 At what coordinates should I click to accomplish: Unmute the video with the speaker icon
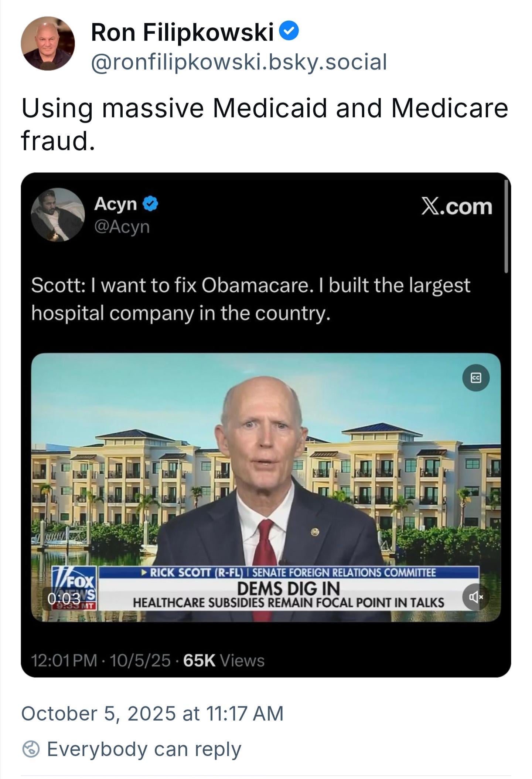[476, 597]
